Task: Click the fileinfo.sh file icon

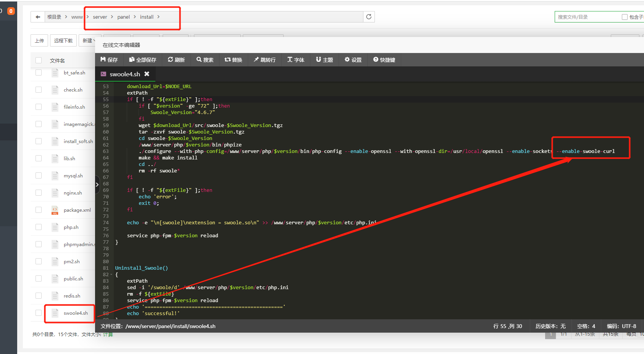Action: click(x=55, y=107)
